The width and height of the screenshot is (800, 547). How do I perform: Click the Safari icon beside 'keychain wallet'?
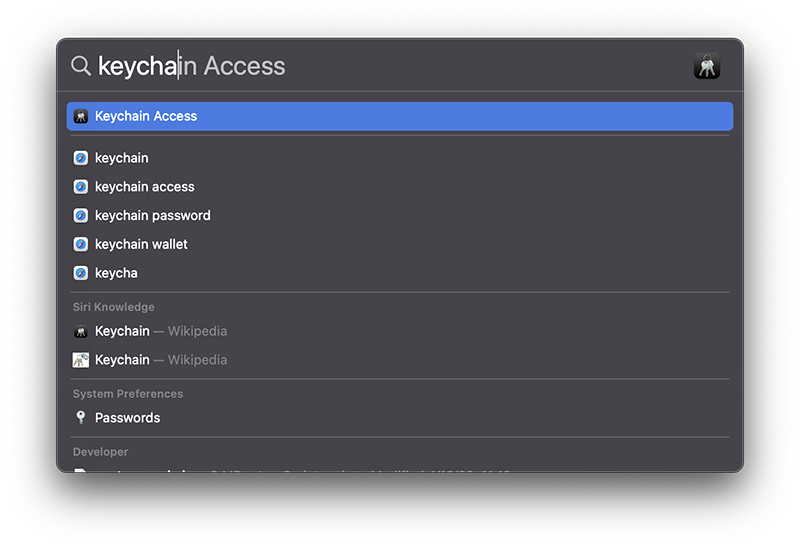pos(81,244)
